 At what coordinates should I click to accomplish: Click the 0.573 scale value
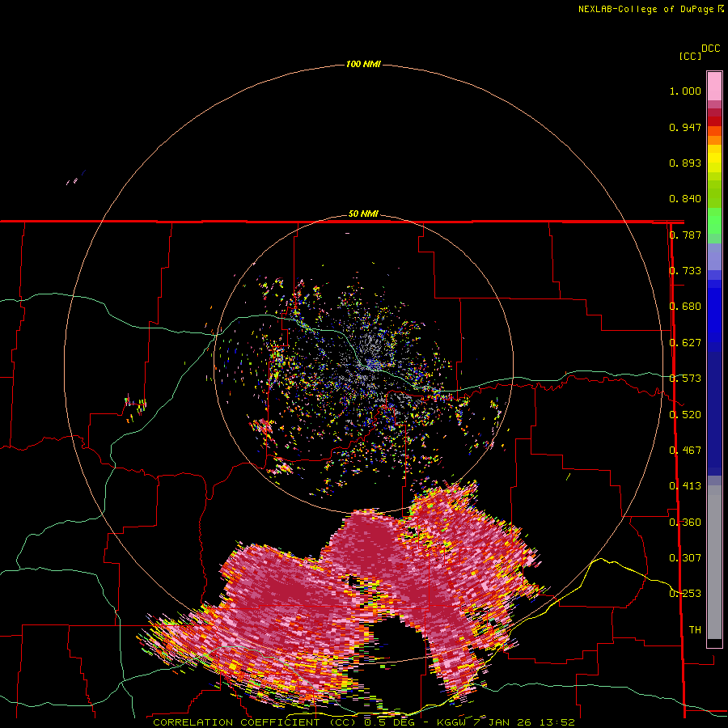pyautogui.click(x=685, y=379)
